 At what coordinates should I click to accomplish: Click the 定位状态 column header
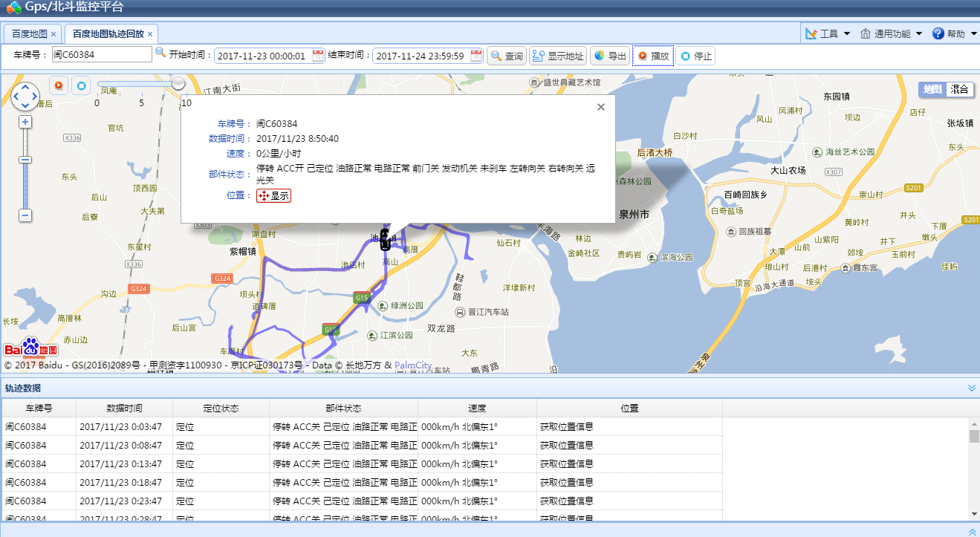[221, 408]
